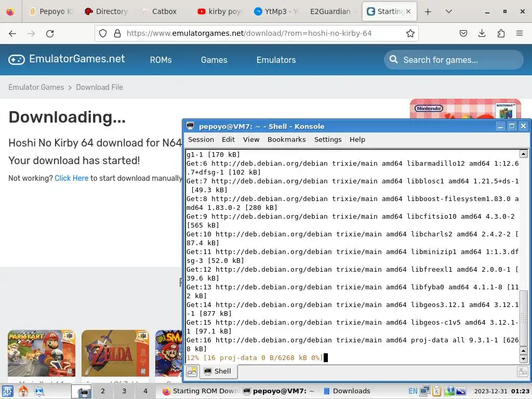Click the EN keyboard layout indicator

pos(413,391)
